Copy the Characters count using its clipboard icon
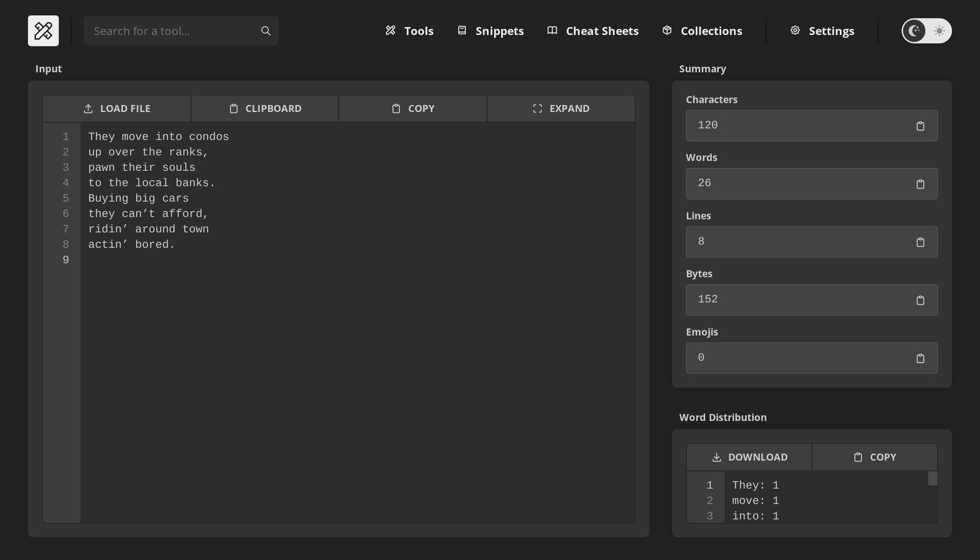The width and height of the screenshot is (980, 560). pyautogui.click(x=921, y=126)
